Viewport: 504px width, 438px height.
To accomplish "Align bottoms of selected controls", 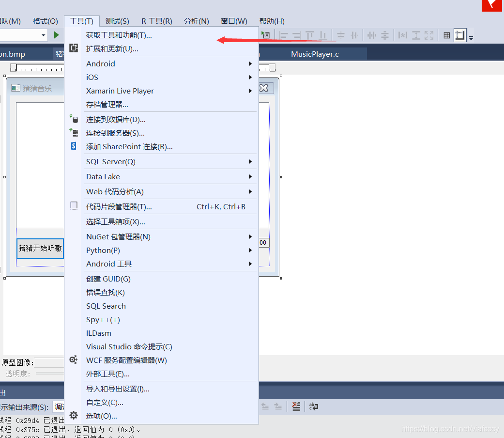I will [323, 35].
